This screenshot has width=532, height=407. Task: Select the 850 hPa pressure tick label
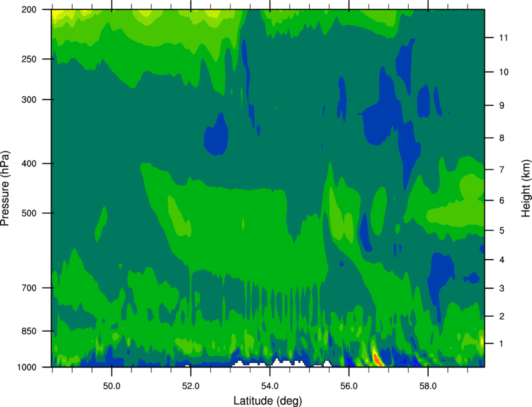pyautogui.click(x=29, y=331)
